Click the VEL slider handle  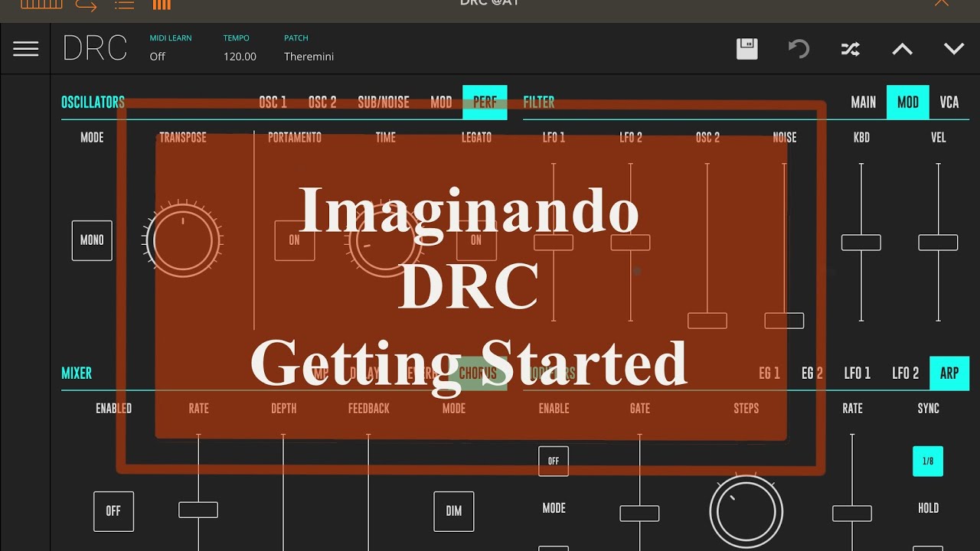939,243
